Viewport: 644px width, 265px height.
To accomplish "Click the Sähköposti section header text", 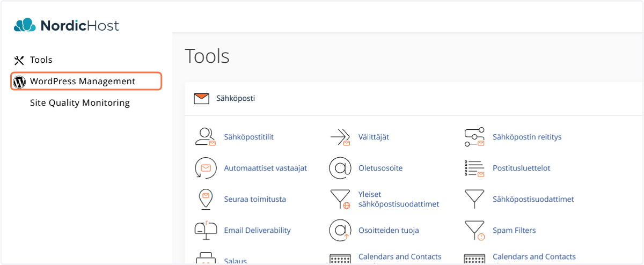I will (x=236, y=99).
